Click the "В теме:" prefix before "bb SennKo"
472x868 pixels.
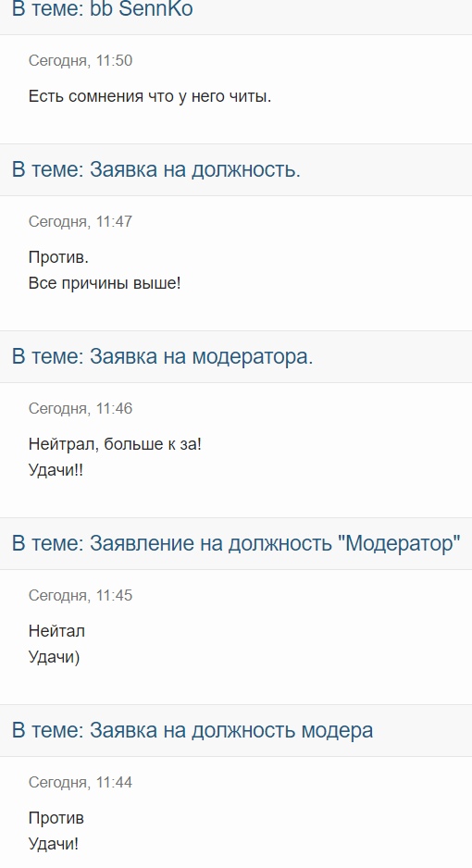[x=48, y=9]
